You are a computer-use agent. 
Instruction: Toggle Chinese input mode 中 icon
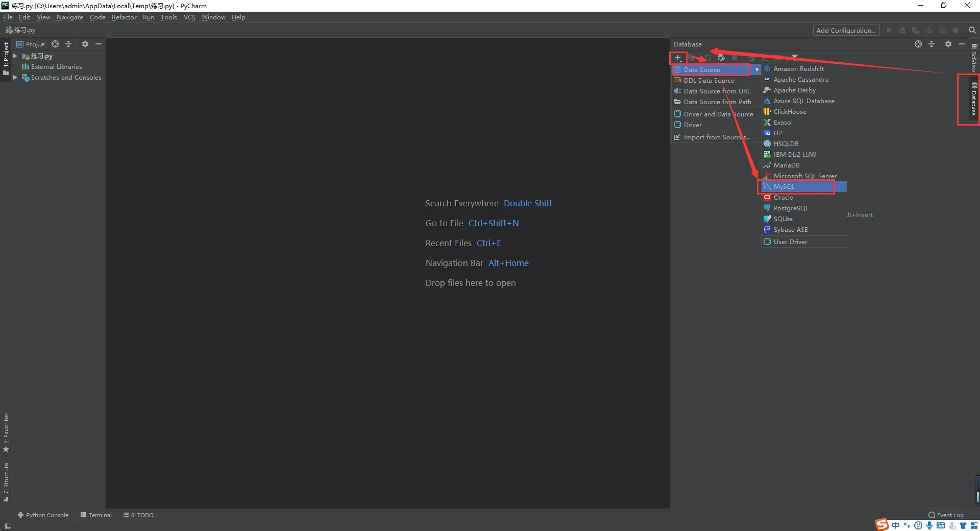[x=896, y=525]
